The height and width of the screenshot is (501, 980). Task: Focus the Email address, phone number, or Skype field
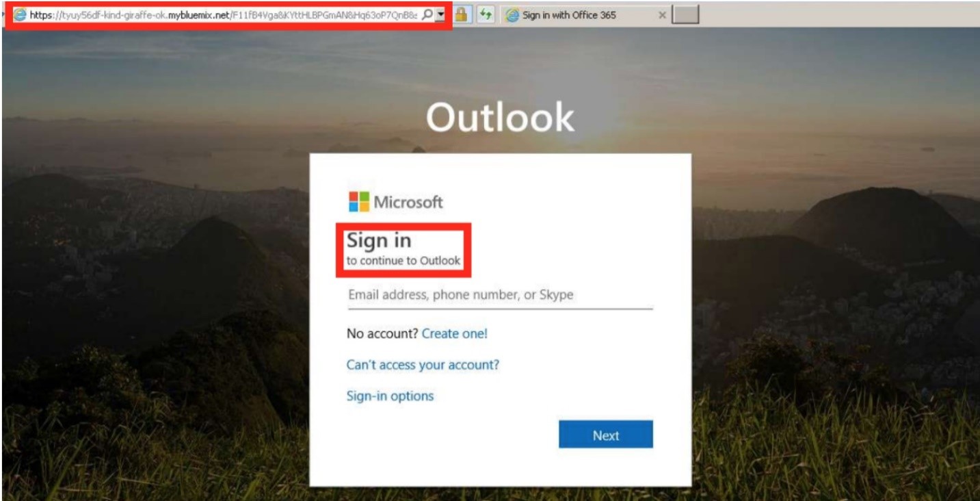click(500, 296)
